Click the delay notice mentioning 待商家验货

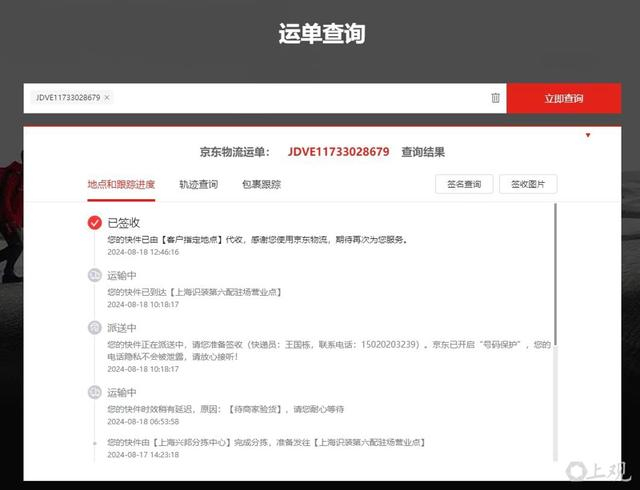226,409
